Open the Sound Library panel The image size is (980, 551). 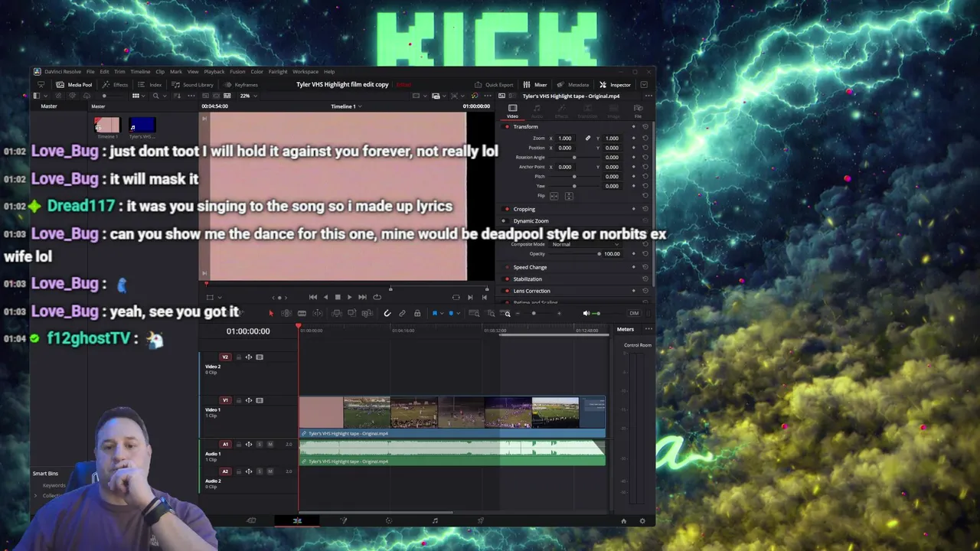(x=193, y=85)
